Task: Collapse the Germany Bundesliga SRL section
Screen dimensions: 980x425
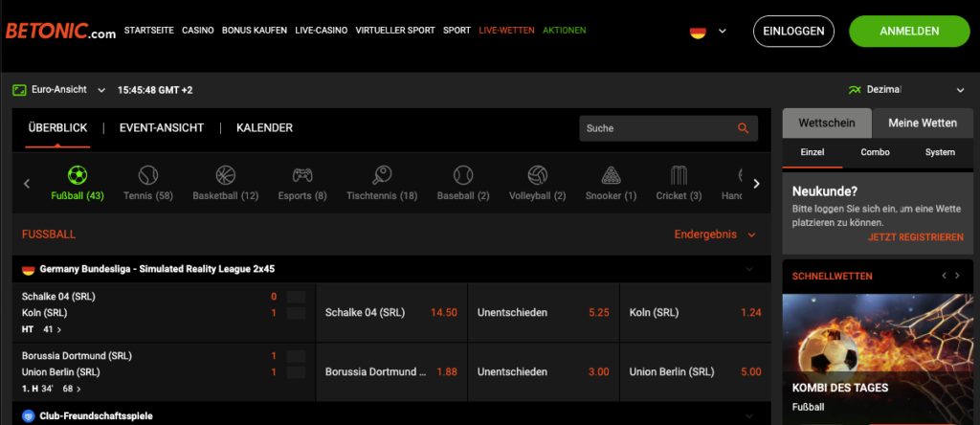Action: tap(749, 269)
